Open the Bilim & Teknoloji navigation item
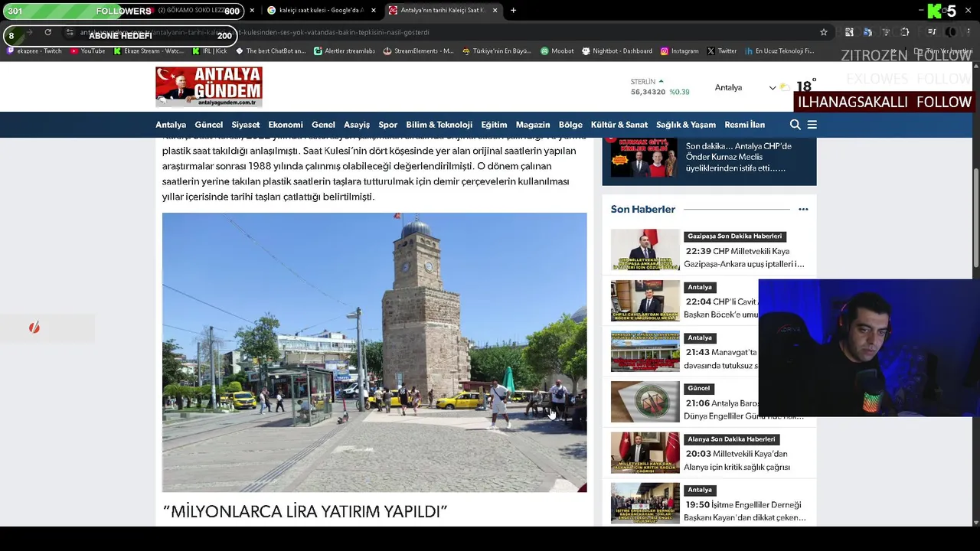Viewport: 980px width, 551px height. pyautogui.click(x=439, y=125)
